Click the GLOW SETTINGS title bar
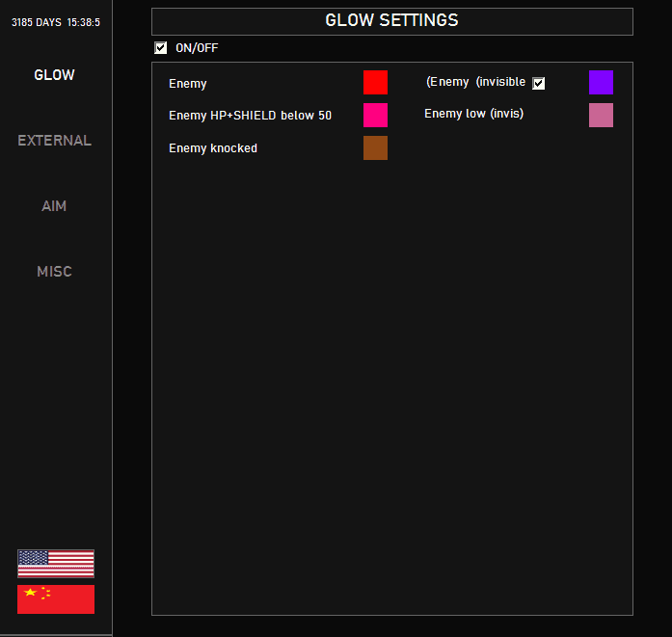The width and height of the screenshot is (672, 637). click(392, 21)
